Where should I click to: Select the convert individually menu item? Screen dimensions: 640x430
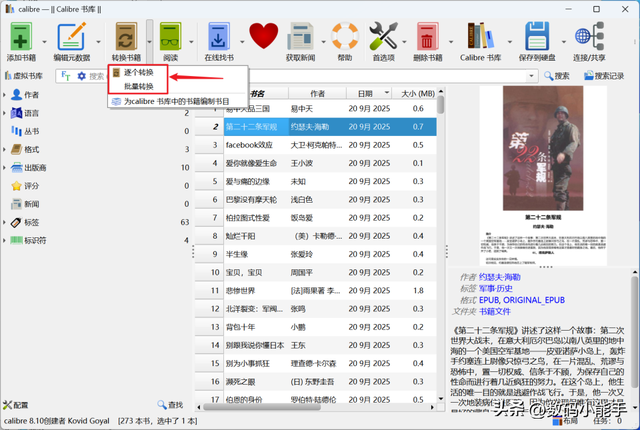pyautogui.click(x=138, y=73)
